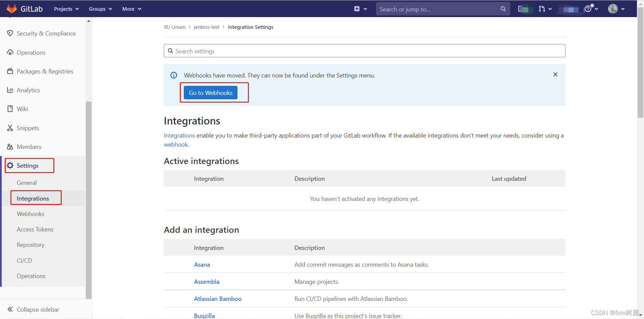This screenshot has width=644, height=319.
Task: Select Webhooks under Settings
Action: (31, 214)
